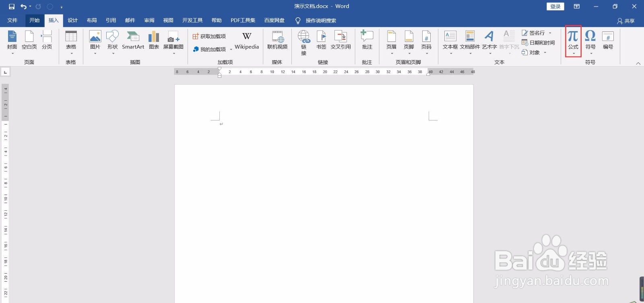
Task: Open the 审阅 ribbon tab
Action: coord(149,21)
